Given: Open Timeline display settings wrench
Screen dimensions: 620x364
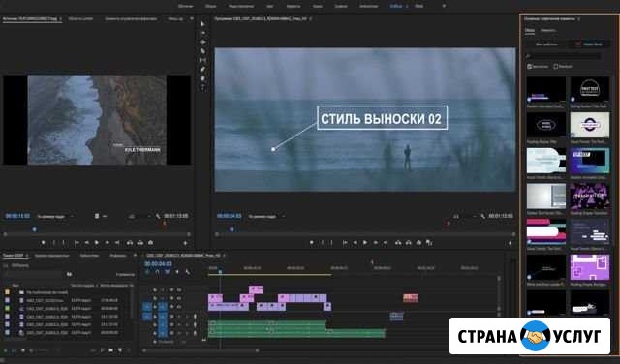Looking at the screenshot, I should click(187, 272).
